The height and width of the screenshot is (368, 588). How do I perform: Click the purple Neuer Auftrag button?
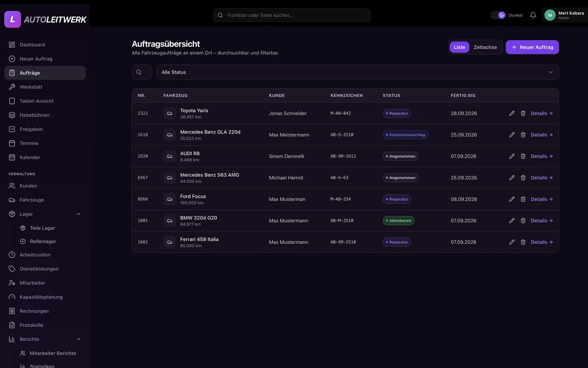532,47
